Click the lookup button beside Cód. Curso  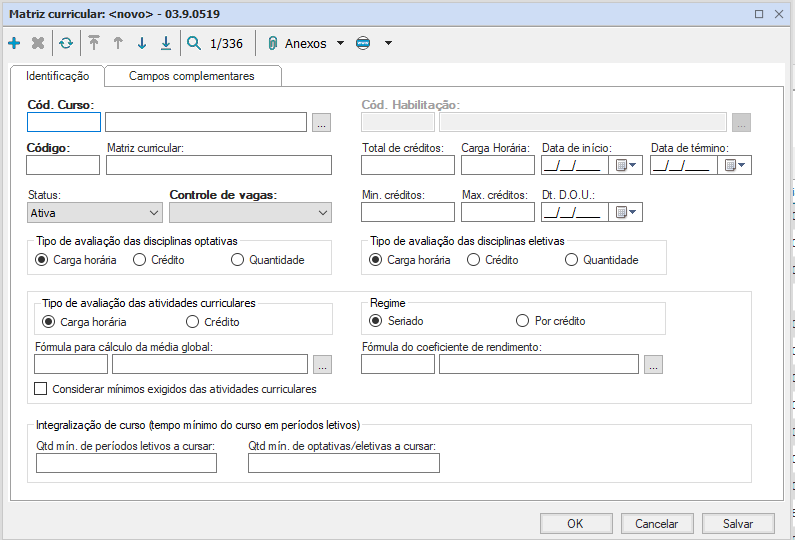pos(321,123)
